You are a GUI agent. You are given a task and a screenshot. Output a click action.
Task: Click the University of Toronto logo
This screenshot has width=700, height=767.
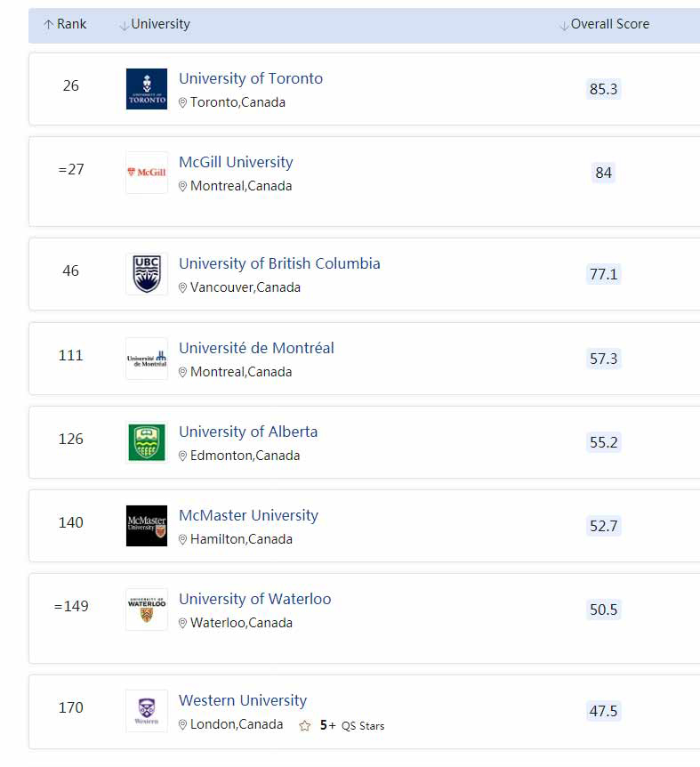[147, 89]
